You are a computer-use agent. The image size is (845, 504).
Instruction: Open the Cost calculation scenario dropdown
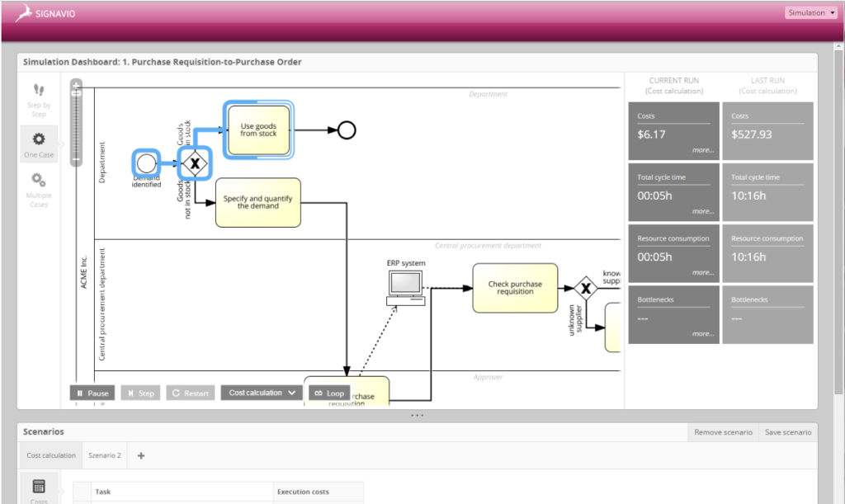[x=262, y=393]
